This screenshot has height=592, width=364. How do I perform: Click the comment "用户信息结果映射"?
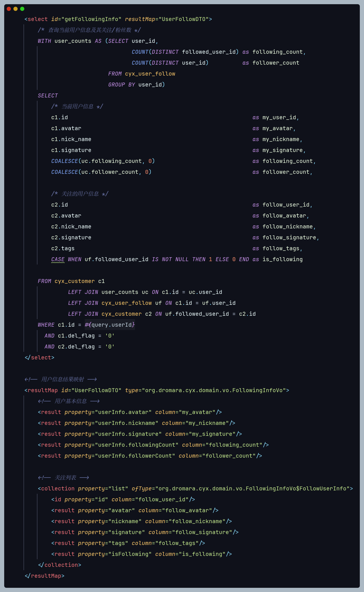63,379
